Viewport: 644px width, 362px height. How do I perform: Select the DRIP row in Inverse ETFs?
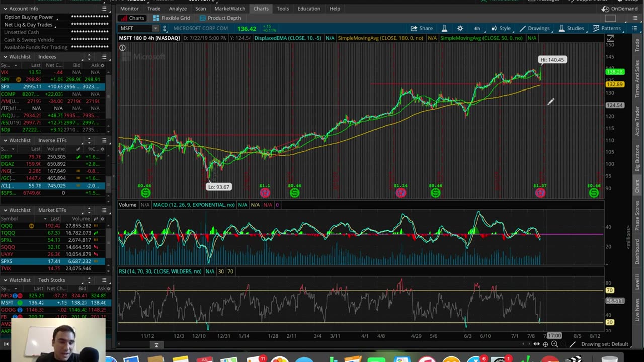point(52,157)
